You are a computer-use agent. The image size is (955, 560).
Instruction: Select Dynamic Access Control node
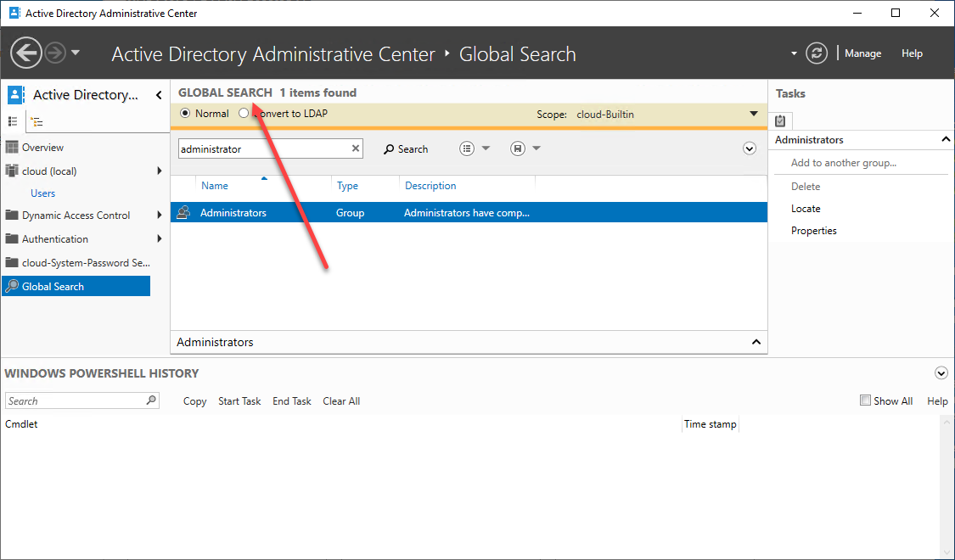pyautogui.click(x=76, y=215)
